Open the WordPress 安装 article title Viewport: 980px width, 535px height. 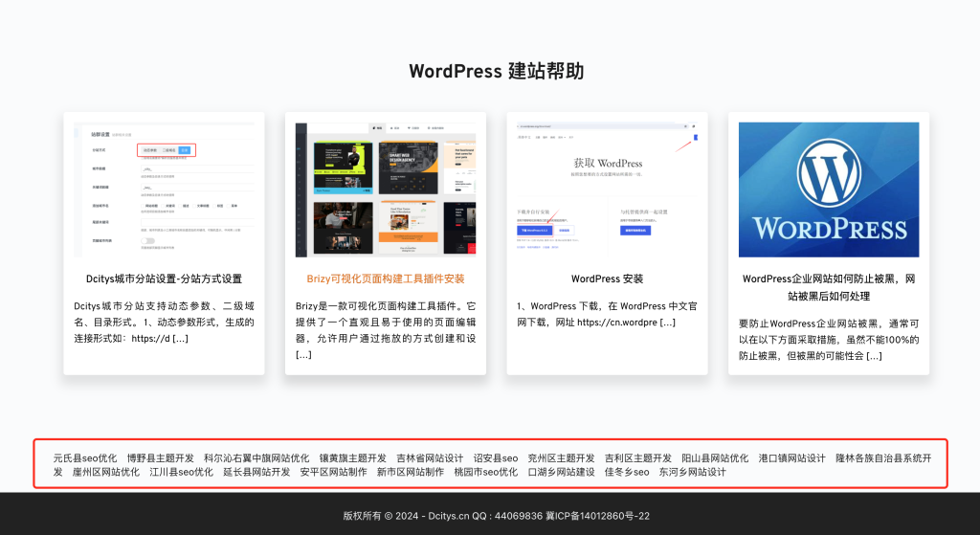point(607,279)
